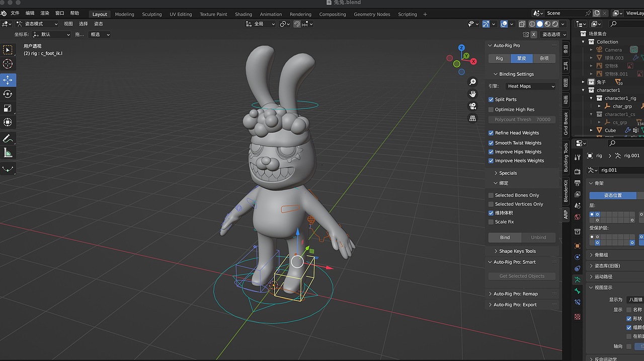Enable Selected Vertices Only checkbox

491,204
